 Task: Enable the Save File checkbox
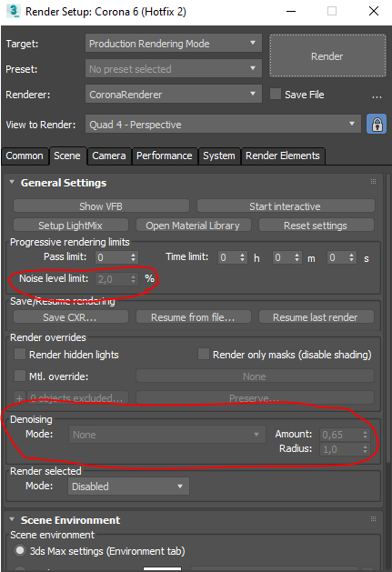click(x=276, y=94)
